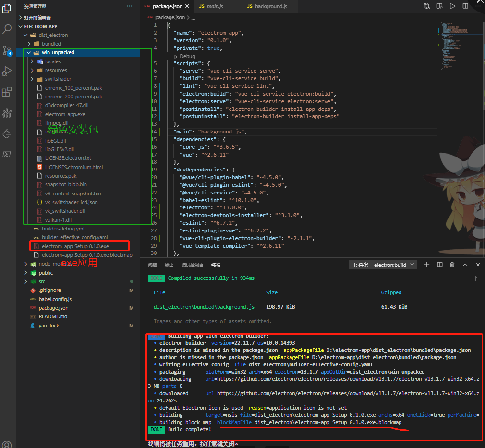Click package.json breadcrumb above editor
This screenshot has height=448, width=485.
(170, 18)
